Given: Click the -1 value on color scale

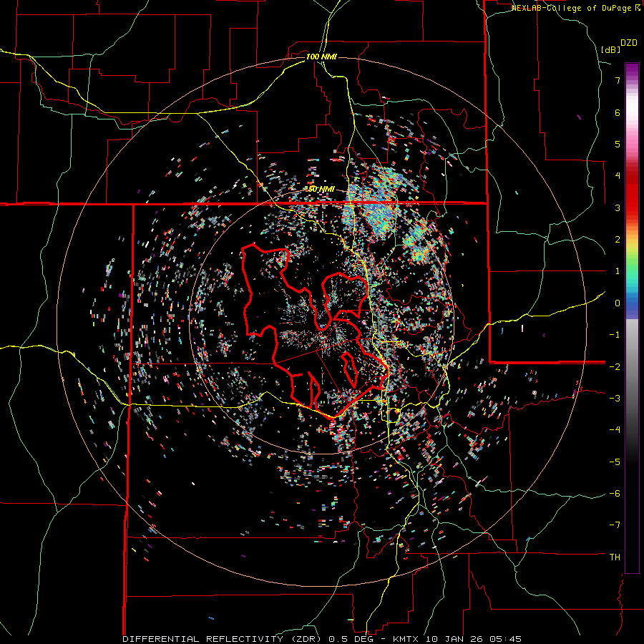Looking at the screenshot, I should 615,335.
